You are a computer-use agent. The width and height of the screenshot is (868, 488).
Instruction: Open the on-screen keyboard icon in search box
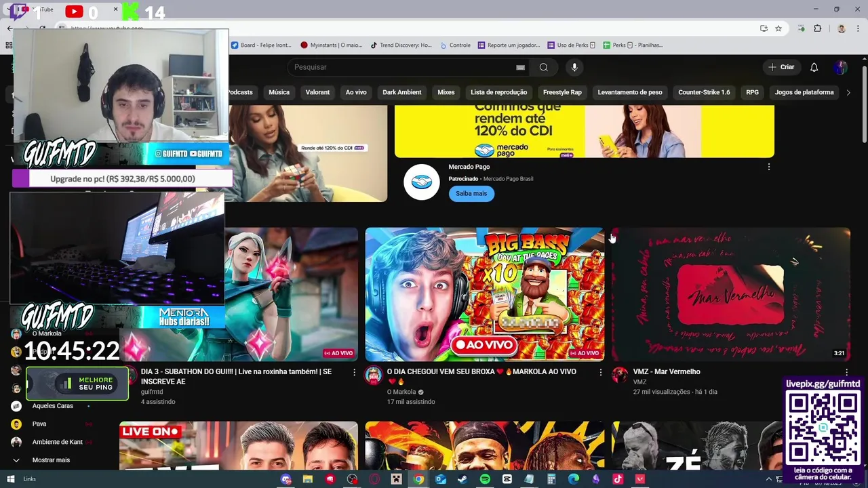coord(520,67)
